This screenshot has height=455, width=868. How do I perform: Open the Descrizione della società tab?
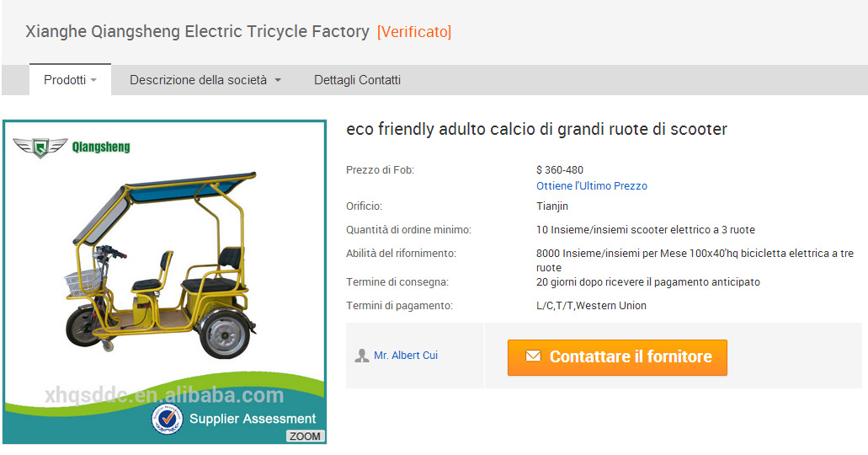(x=199, y=80)
